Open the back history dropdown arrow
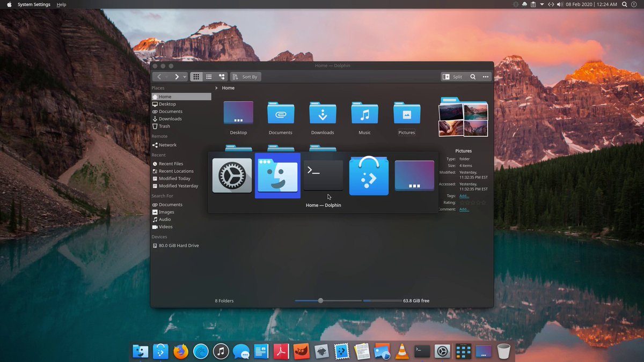 (167, 77)
